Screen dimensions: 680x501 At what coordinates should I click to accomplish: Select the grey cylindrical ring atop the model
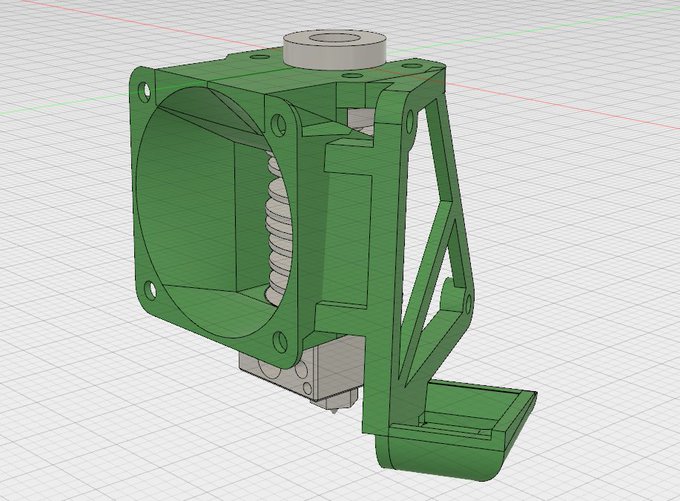[x=334, y=49]
